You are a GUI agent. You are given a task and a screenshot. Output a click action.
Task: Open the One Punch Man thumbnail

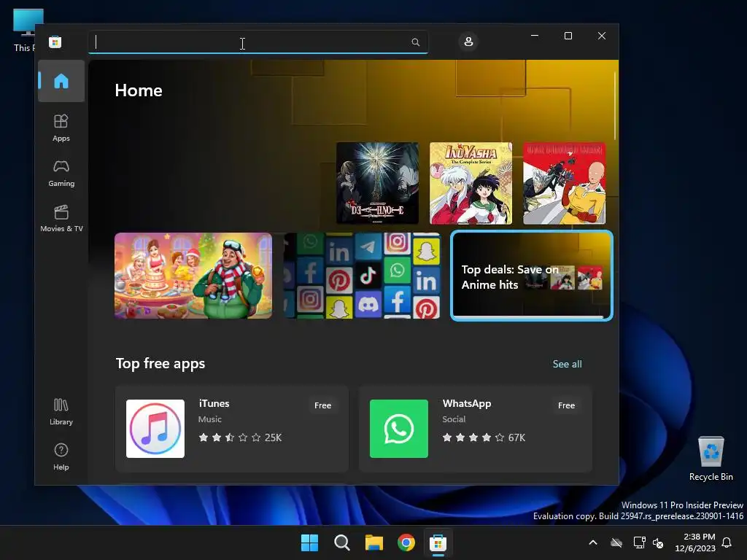point(564,183)
